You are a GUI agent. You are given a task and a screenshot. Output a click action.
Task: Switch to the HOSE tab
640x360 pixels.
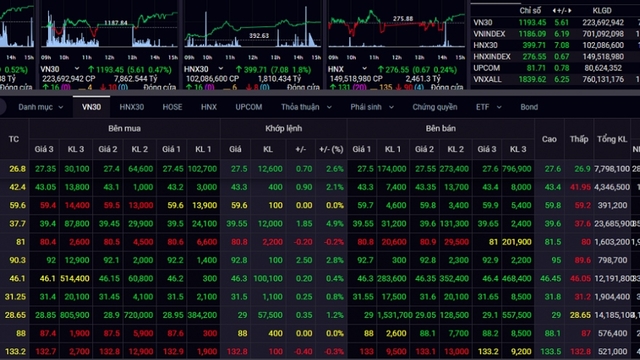(172, 107)
